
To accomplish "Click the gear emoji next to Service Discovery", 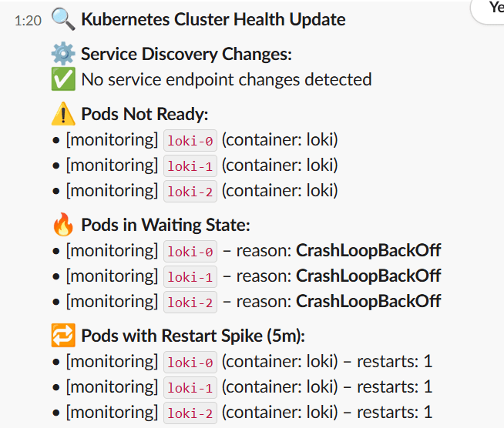I will pos(63,53).
